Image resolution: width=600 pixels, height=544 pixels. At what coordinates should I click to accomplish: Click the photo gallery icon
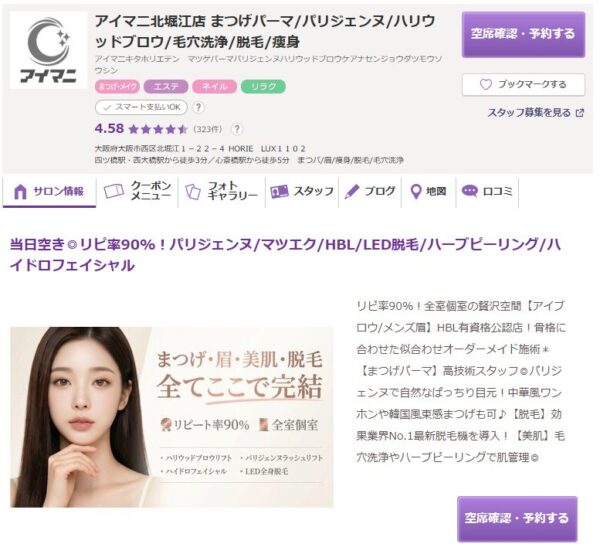pos(192,191)
